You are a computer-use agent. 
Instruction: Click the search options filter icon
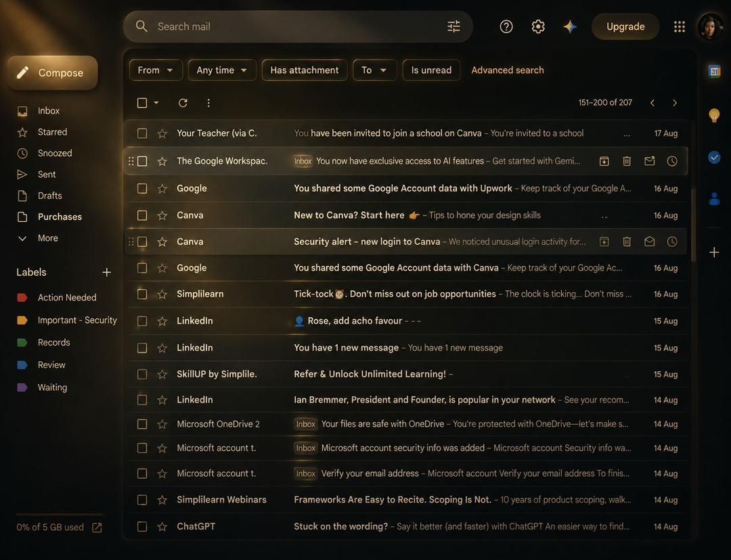click(453, 26)
